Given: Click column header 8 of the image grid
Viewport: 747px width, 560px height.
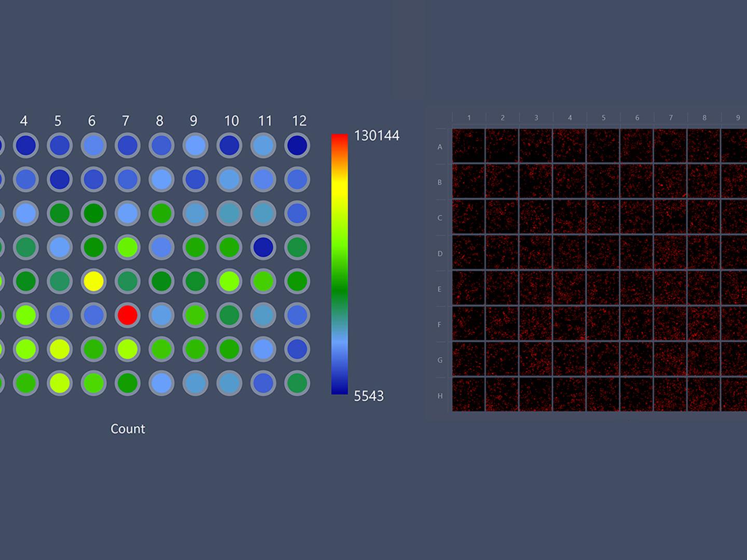Looking at the screenshot, I should 704,118.
